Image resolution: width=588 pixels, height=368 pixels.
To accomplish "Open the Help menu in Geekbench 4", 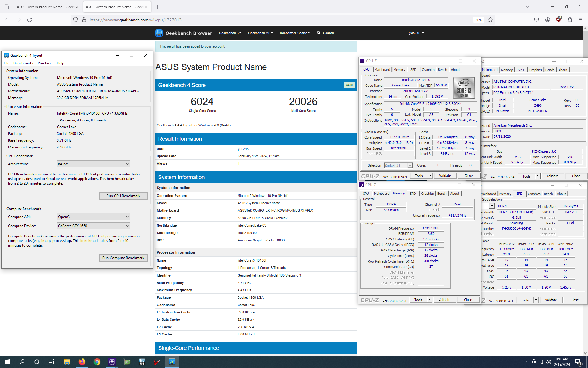I will (60, 63).
